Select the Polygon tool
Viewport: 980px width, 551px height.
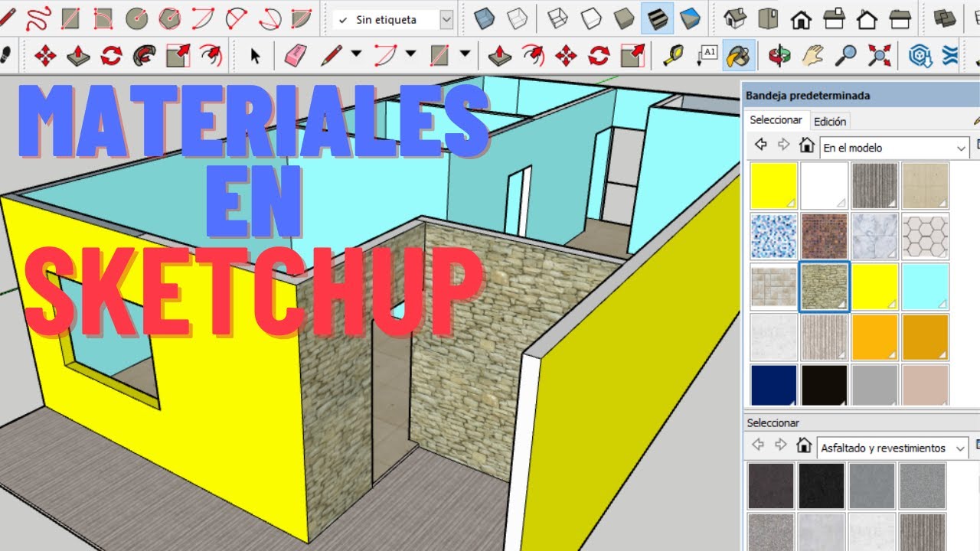tap(170, 18)
